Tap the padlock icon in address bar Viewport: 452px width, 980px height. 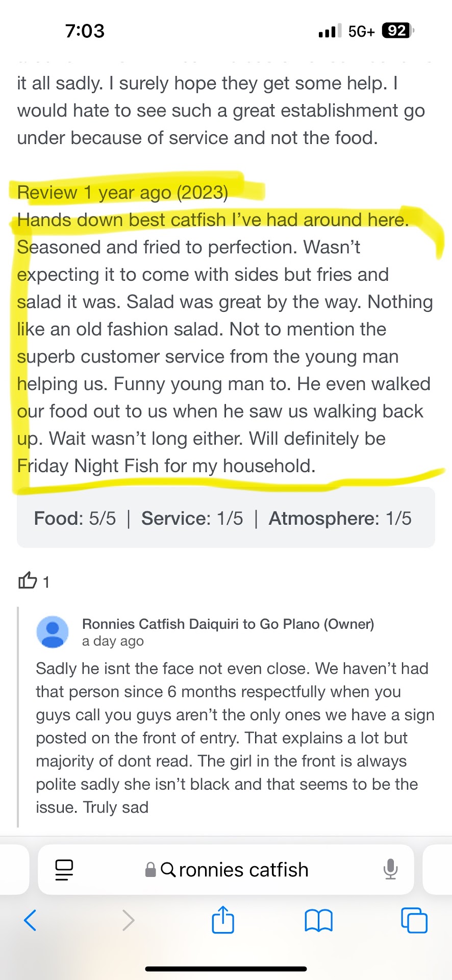click(150, 870)
